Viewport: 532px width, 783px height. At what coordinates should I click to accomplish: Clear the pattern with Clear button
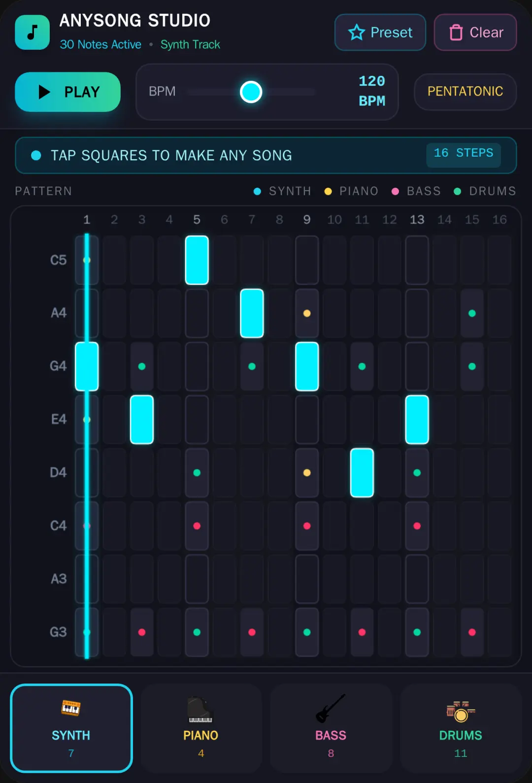pyautogui.click(x=475, y=33)
